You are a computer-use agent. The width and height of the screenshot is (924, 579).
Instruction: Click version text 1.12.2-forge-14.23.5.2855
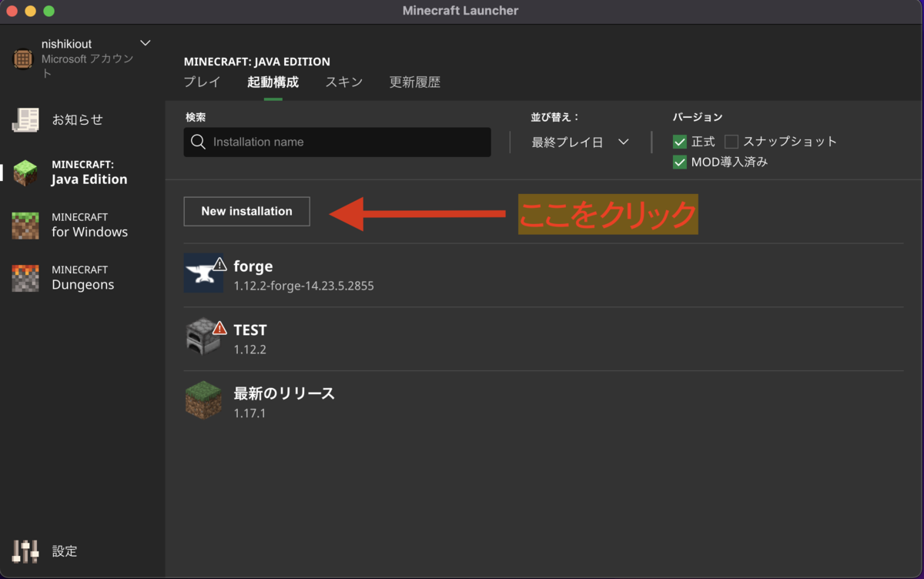tap(304, 286)
